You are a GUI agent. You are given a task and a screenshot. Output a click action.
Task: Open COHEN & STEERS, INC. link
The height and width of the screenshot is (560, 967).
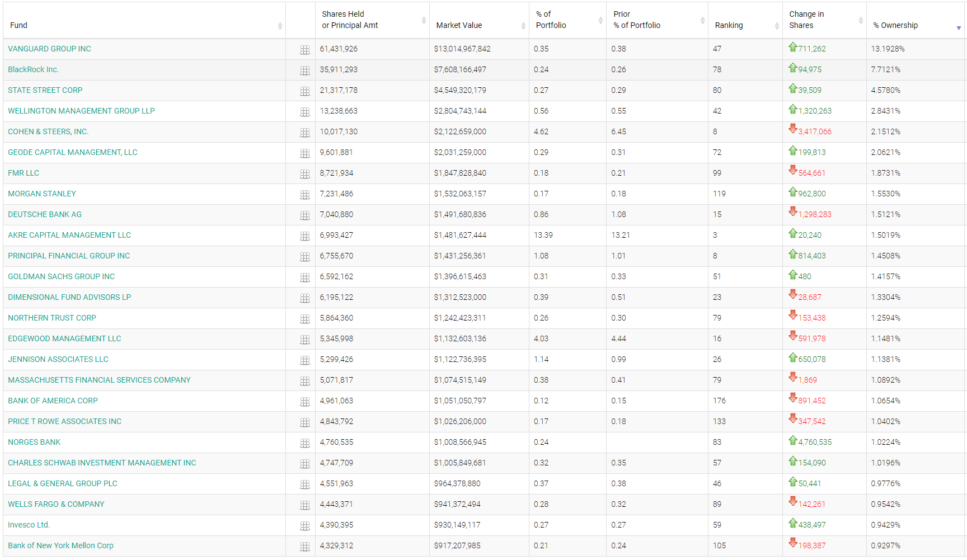point(48,131)
